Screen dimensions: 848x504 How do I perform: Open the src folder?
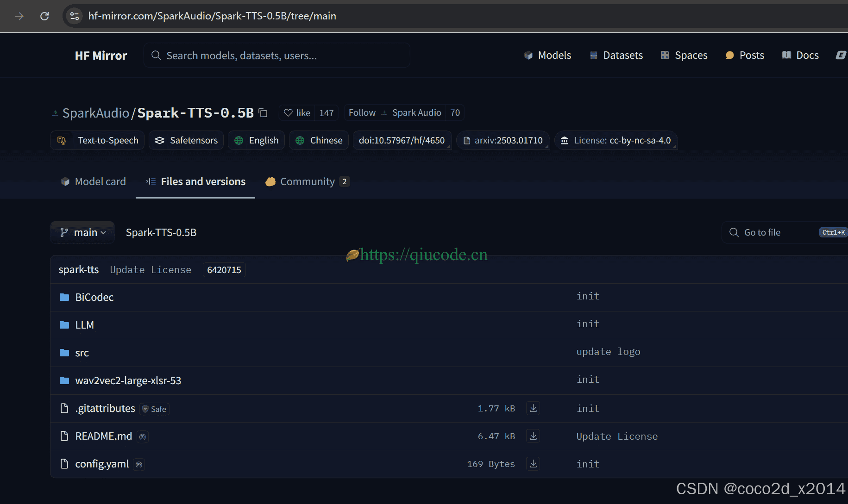[x=82, y=353]
